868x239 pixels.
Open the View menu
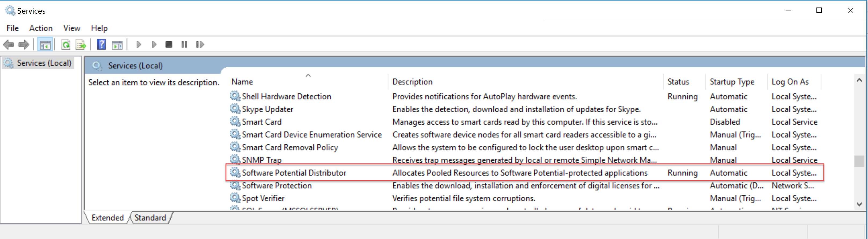point(72,28)
